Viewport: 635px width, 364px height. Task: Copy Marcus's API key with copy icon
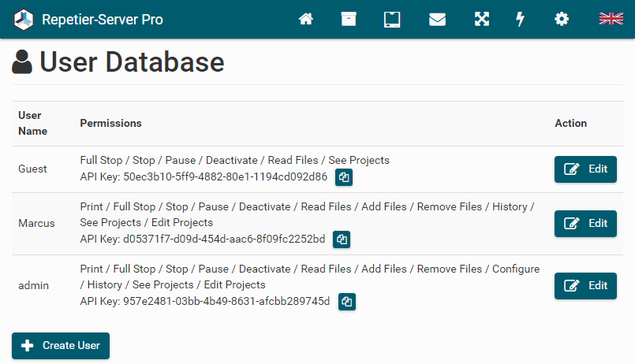341,240
